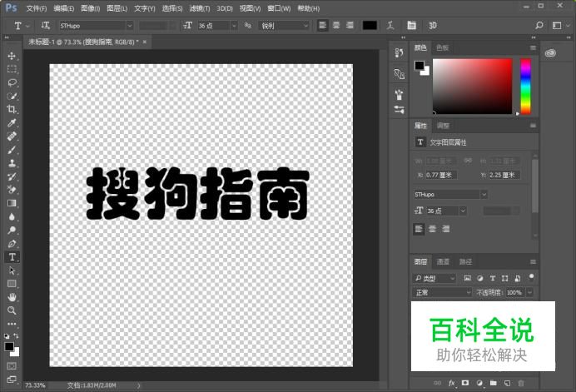Center align text in Properties panel

click(432, 229)
